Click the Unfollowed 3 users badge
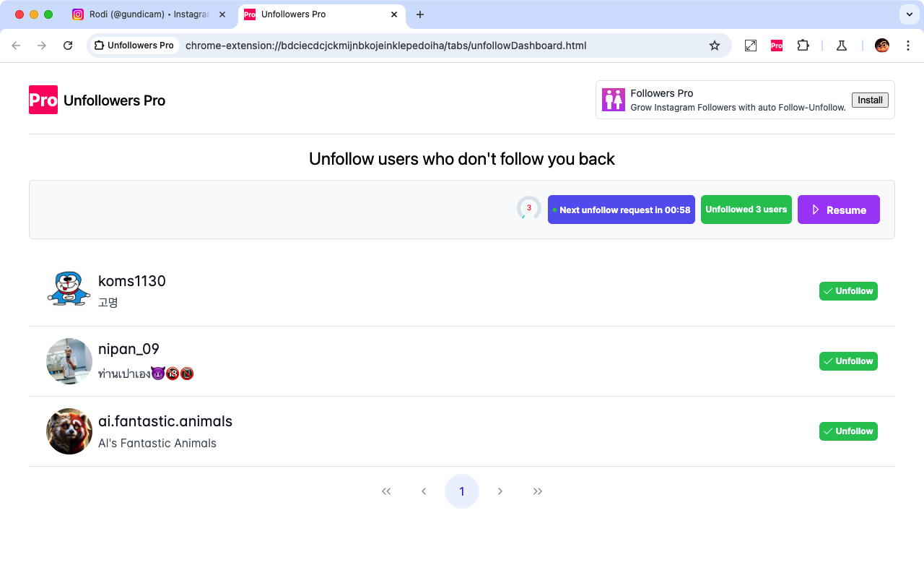This screenshot has width=924, height=578. pos(746,210)
